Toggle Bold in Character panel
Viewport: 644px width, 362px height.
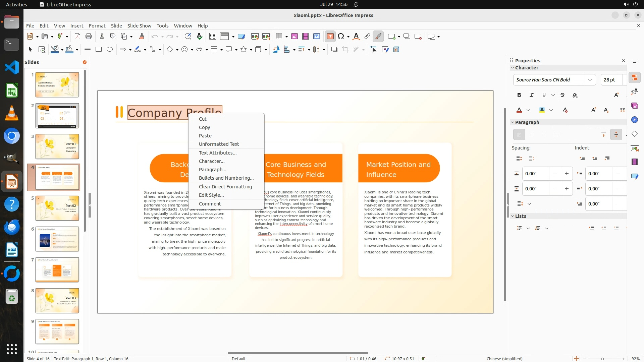coord(519,95)
